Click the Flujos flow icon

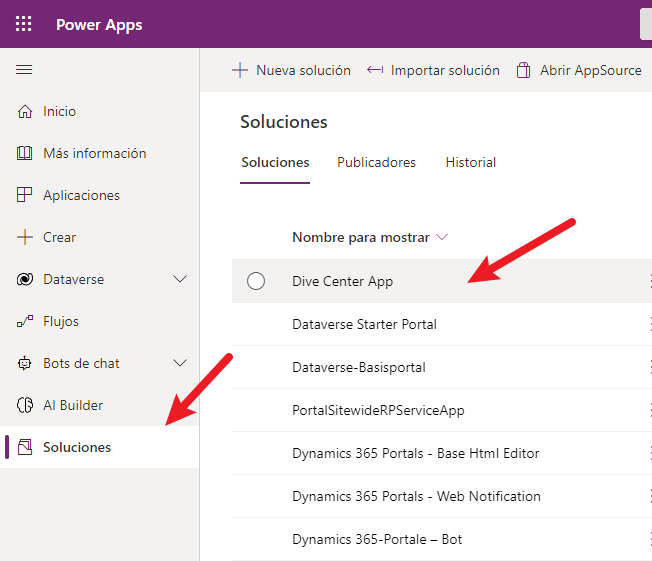click(x=25, y=321)
